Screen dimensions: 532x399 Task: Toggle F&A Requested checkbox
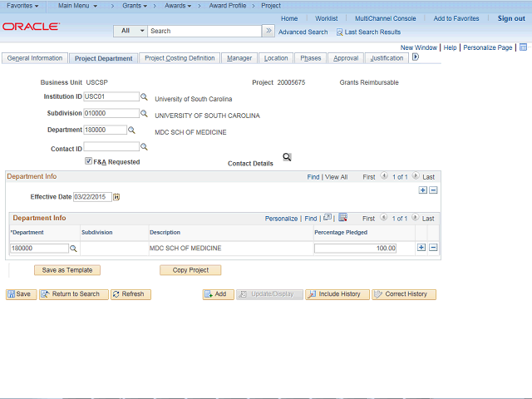89,161
